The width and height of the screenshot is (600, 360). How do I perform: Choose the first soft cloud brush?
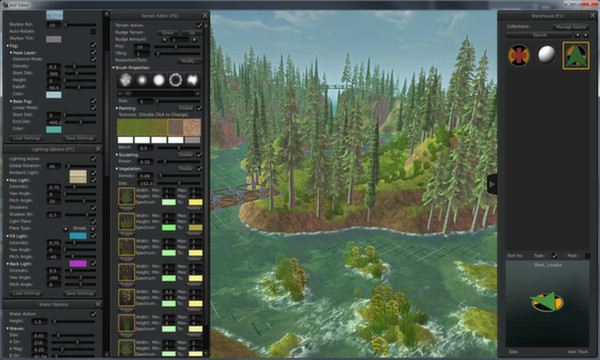125,80
